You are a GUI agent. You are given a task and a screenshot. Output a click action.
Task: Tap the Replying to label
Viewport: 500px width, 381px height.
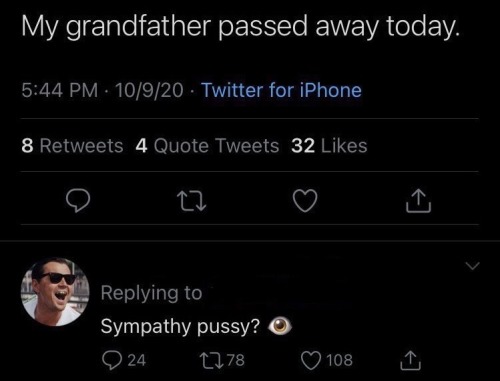click(x=152, y=293)
